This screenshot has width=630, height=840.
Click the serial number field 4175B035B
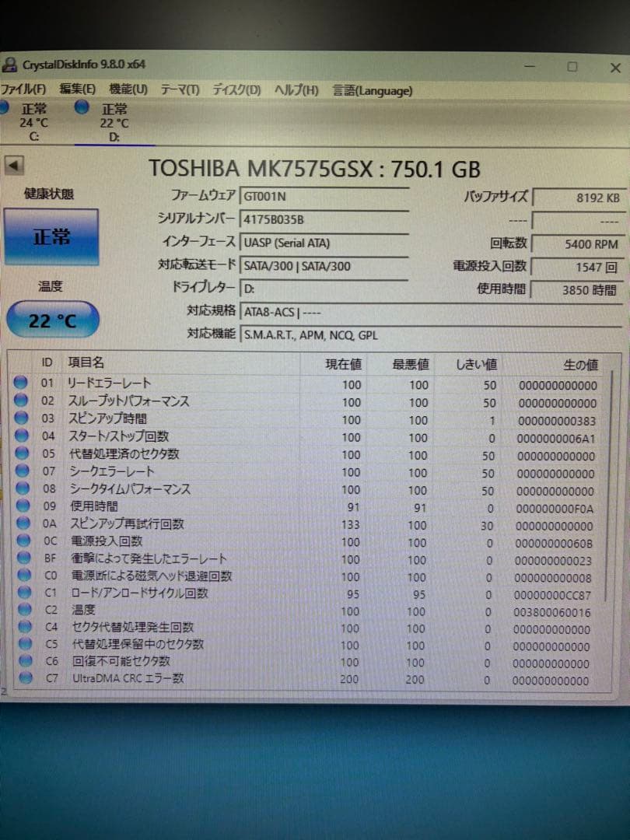coord(324,219)
